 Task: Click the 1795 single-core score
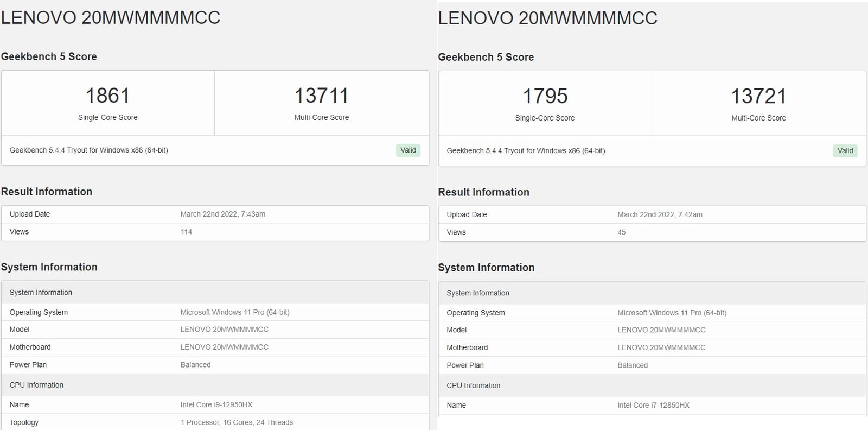[545, 97]
